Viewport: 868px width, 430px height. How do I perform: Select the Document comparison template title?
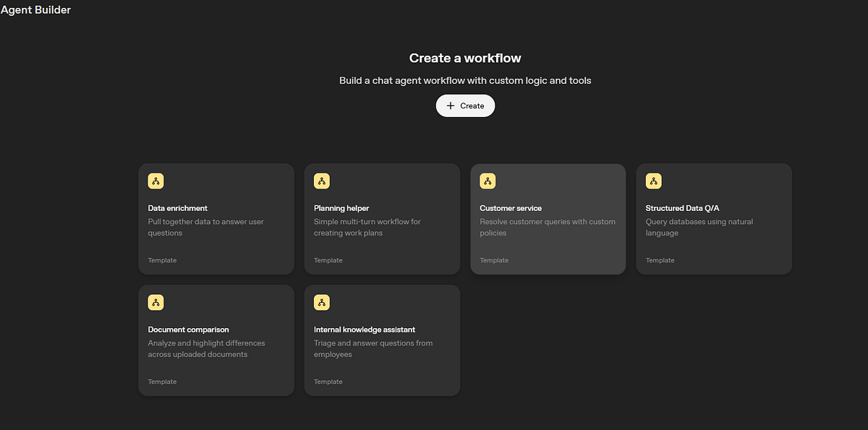(x=188, y=330)
